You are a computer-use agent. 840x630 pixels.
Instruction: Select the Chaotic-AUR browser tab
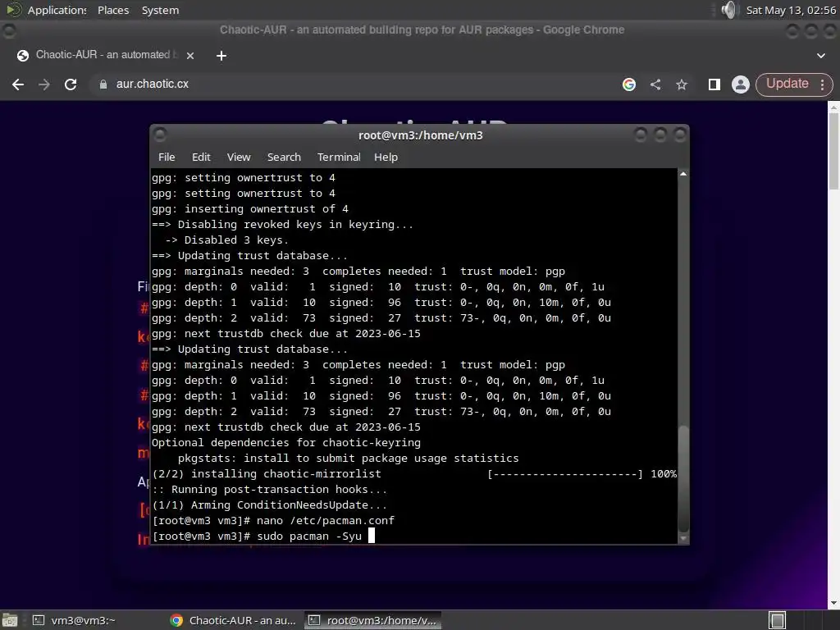click(x=105, y=55)
